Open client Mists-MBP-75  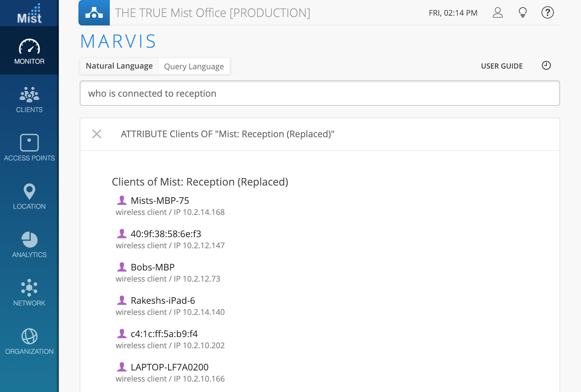click(x=160, y=201)
